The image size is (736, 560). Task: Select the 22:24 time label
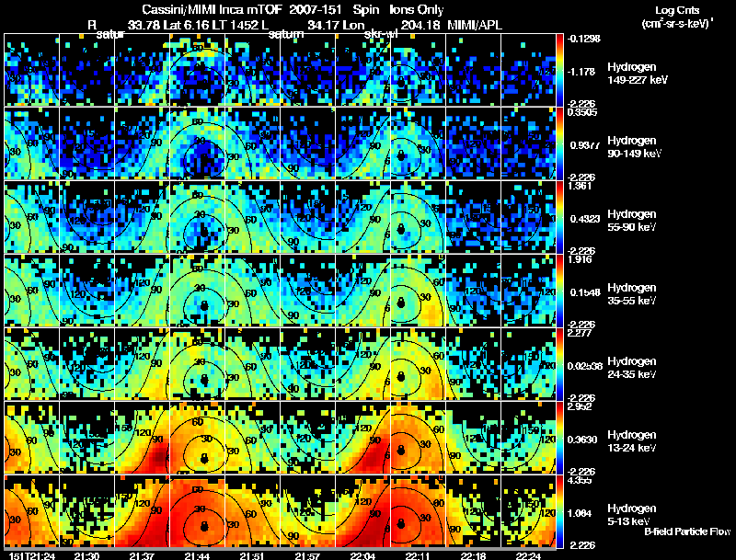(x=528, y=555)
